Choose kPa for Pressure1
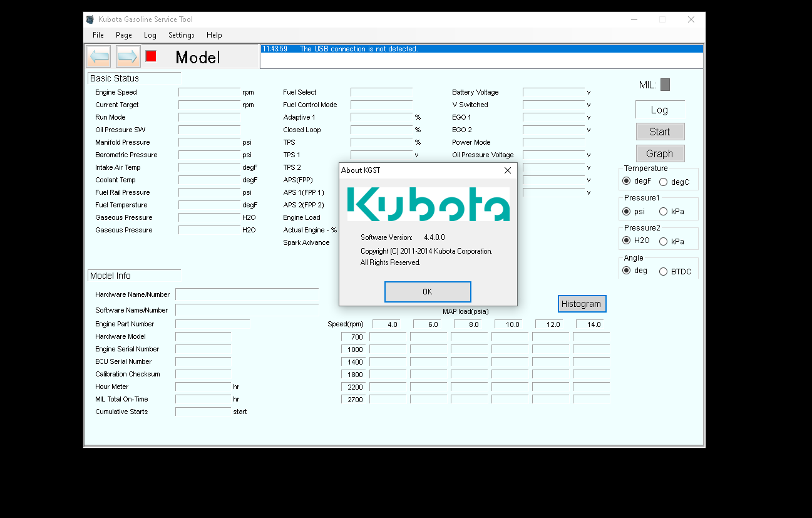Screen dimensions: 812x518 672,212
